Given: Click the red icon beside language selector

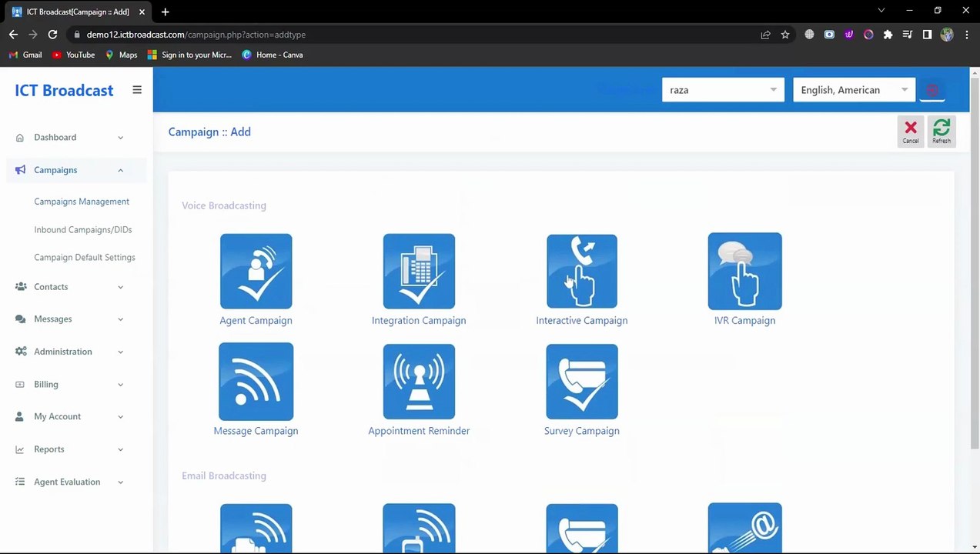Looking at the screenshot, I should point(933,90).
